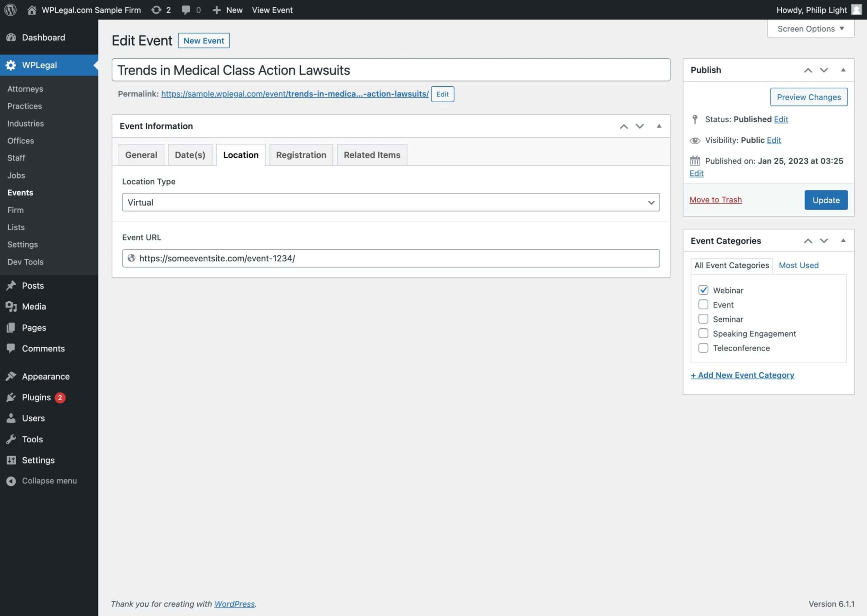This screenshot has height=616, width=867.
Task: Open Dev Tools in the WPLegal submenu
Action: 25,262
